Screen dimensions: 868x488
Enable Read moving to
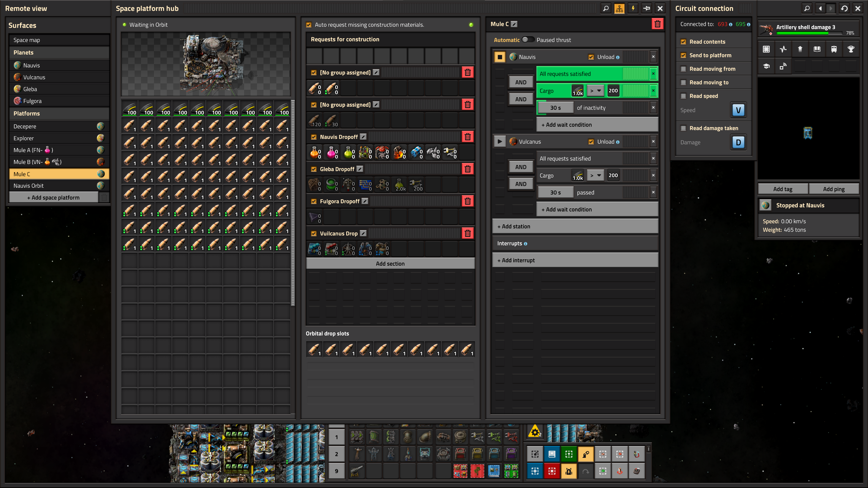point(684,82)
